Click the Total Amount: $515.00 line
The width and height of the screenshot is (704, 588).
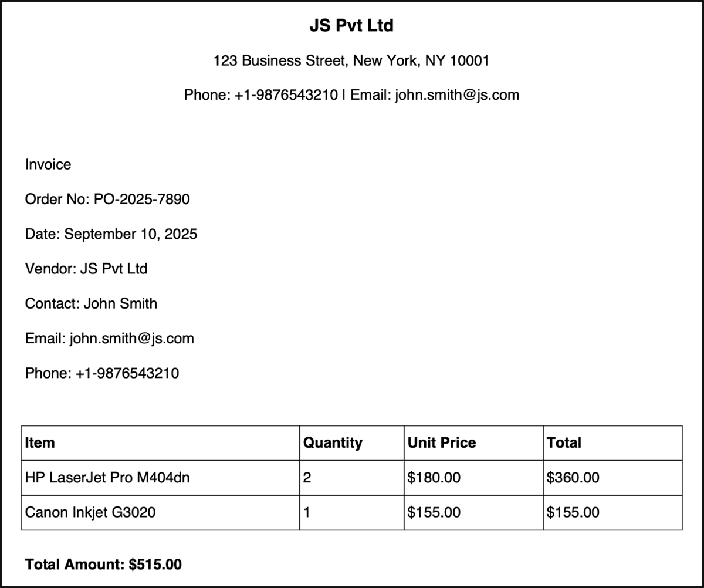pos(103,565)
